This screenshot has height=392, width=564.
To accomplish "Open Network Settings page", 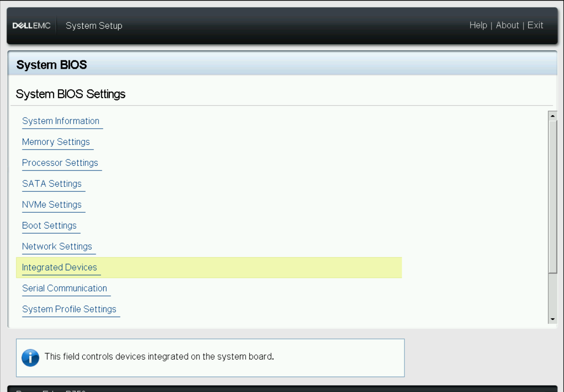I will [57, 246].
